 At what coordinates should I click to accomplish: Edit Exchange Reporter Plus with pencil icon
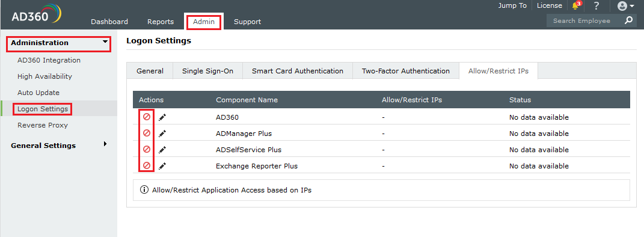(x=162, y=167)
